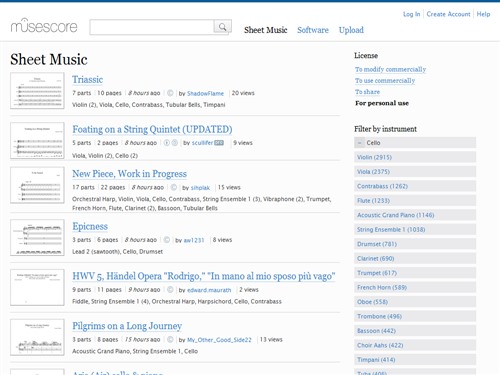Click the PRO badge next to scullifer
Image resolution: width=500 pixels, height=375 pixels.
point(219,143)
